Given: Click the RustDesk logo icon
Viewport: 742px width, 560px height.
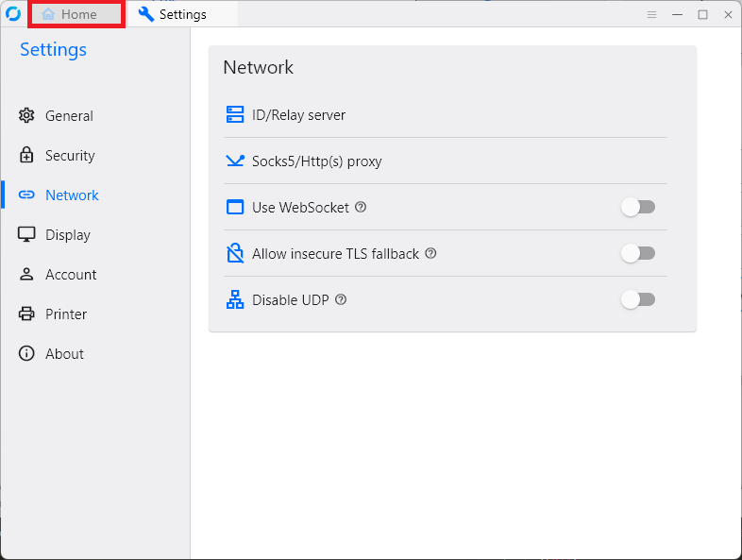Looking at the screenshot, I should tap(13, 14).
